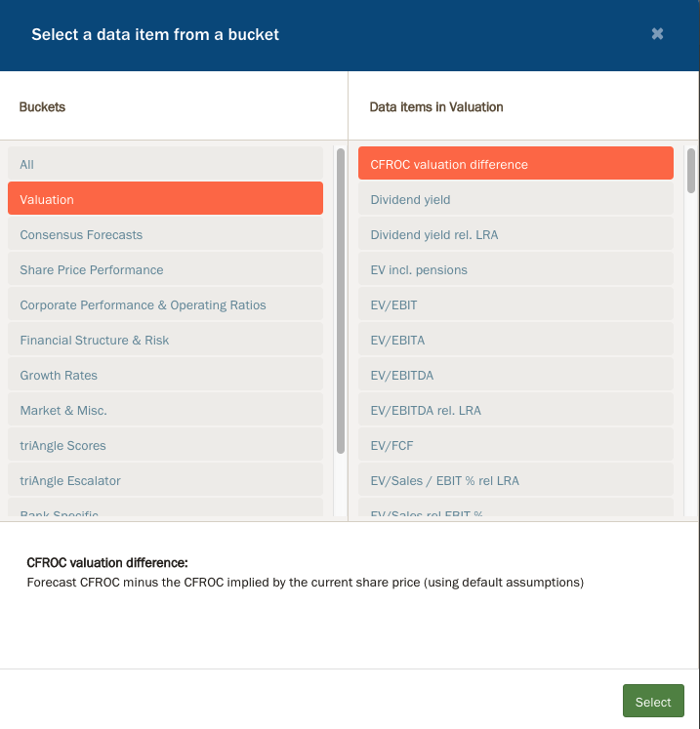
Task: Open Corporate Performance & Operating Ratios
Action: pos(165,304)
